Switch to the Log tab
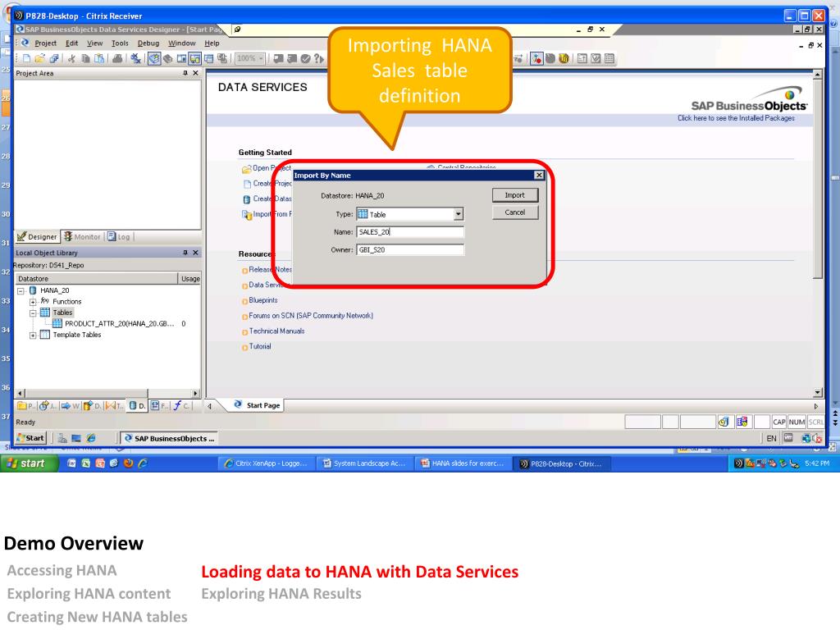This screenshot has width=840, height=630. pyautogui.click(x=119, y=237)
